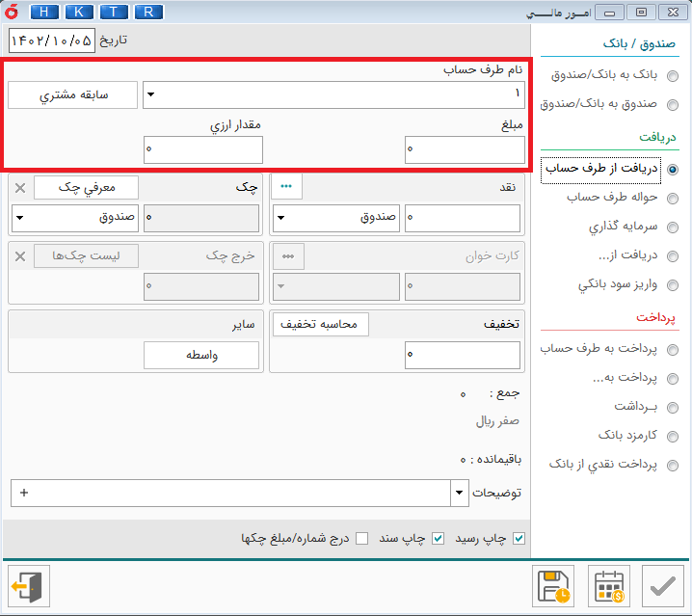Select the حواله طرف حساب radio option

point(672,199)
